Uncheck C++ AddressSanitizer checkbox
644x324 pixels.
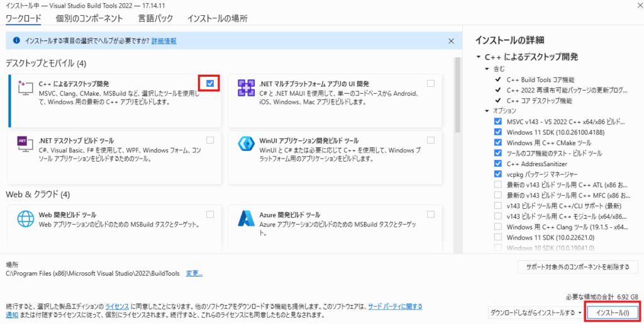pos(498,164)
